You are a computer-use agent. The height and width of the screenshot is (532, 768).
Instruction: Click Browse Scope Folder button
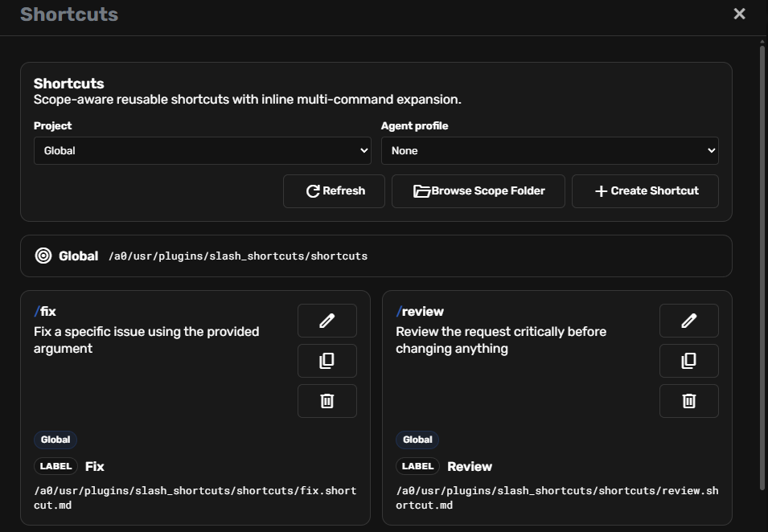[x=478, y=191]
